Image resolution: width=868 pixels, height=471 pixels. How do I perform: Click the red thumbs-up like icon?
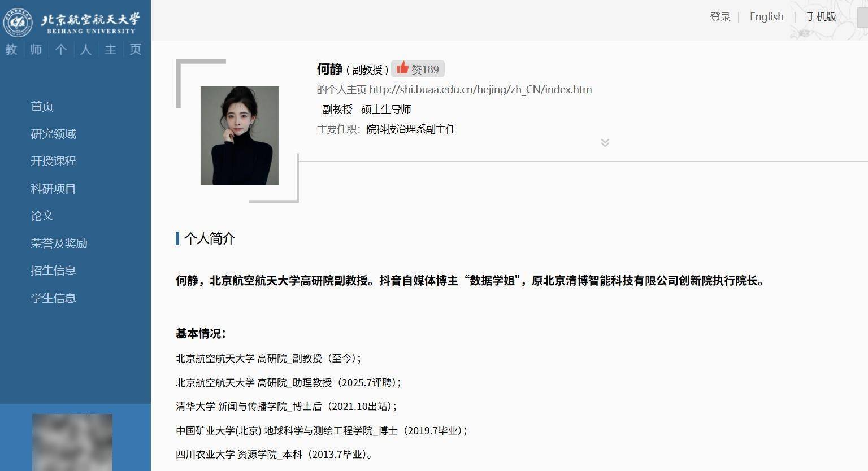[402, 68]
